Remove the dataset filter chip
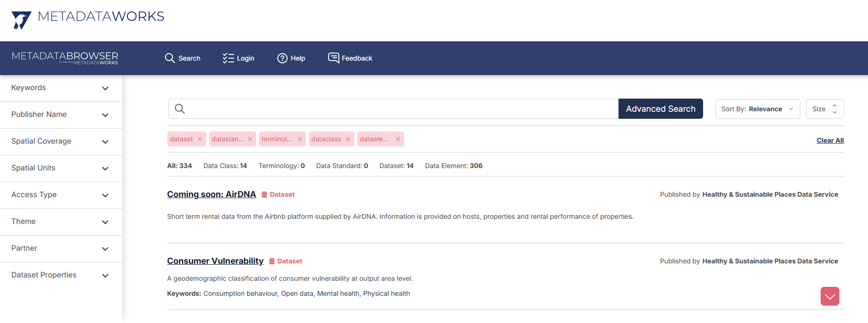Viewport: 868px width, 323px height. tap(200, 139)
